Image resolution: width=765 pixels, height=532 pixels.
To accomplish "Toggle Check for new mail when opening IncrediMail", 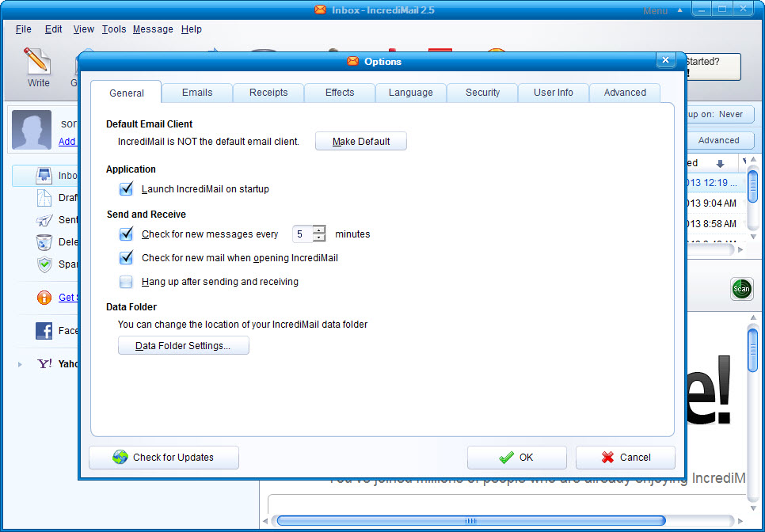I will 127,257.
